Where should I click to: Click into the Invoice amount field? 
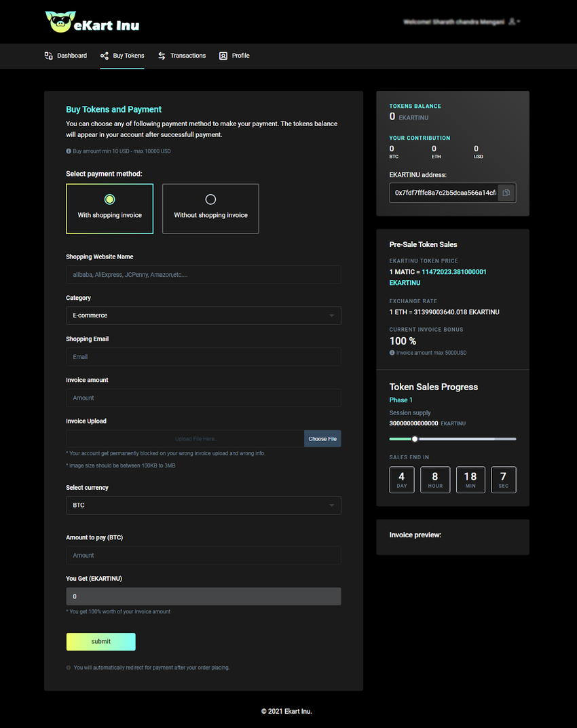(x=204, y=398)
